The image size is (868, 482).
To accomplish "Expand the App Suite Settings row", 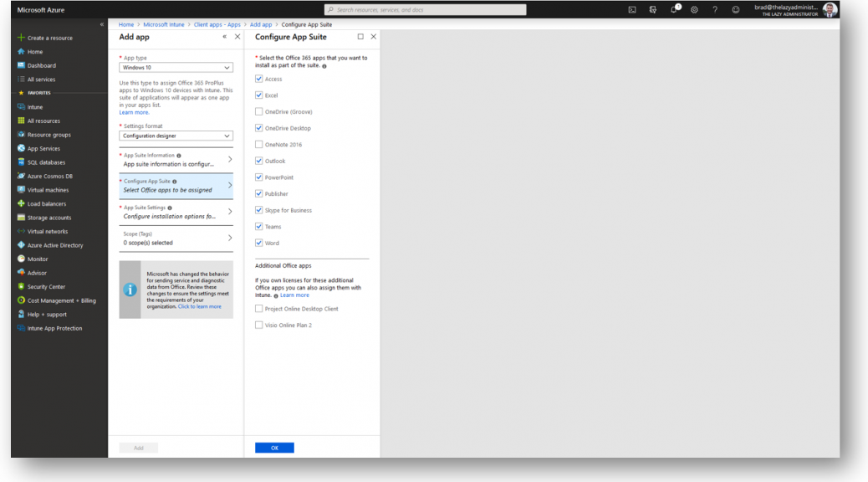I will (176, 212).
